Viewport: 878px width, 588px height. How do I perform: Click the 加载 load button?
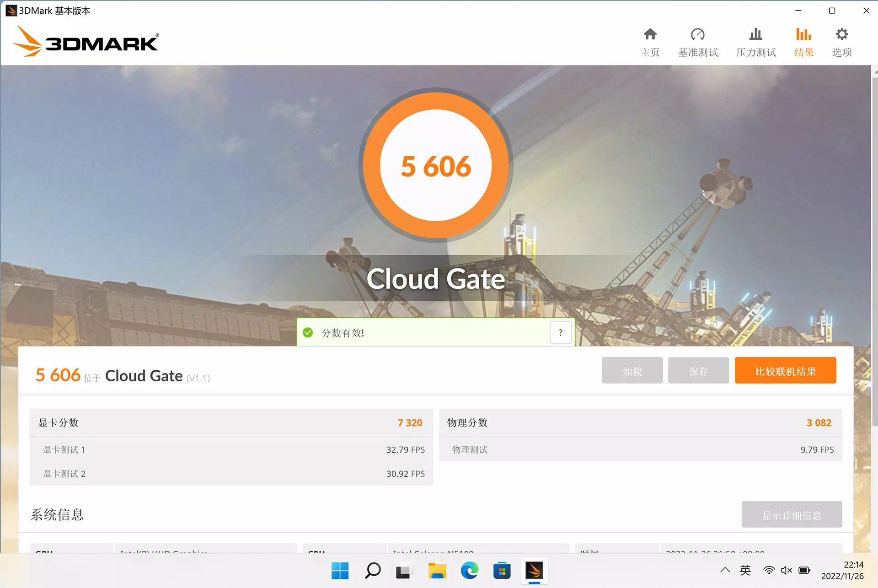[632, 370]
